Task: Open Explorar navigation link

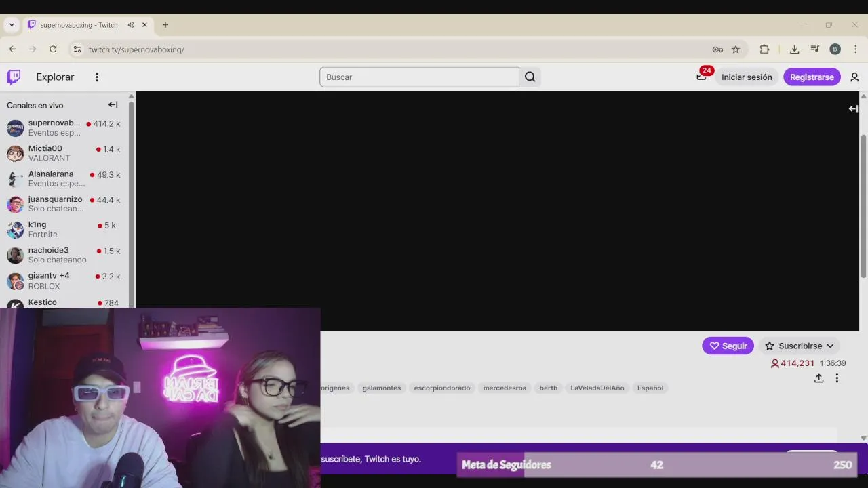Action: pyautogui.click(x=55, y=77)
